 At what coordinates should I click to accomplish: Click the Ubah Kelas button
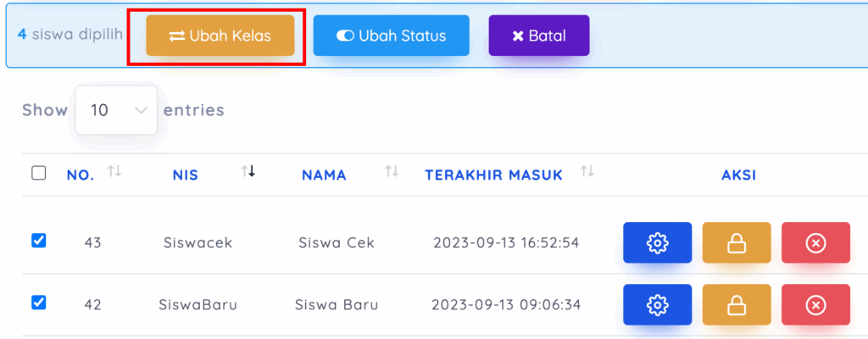pos(220,36)
